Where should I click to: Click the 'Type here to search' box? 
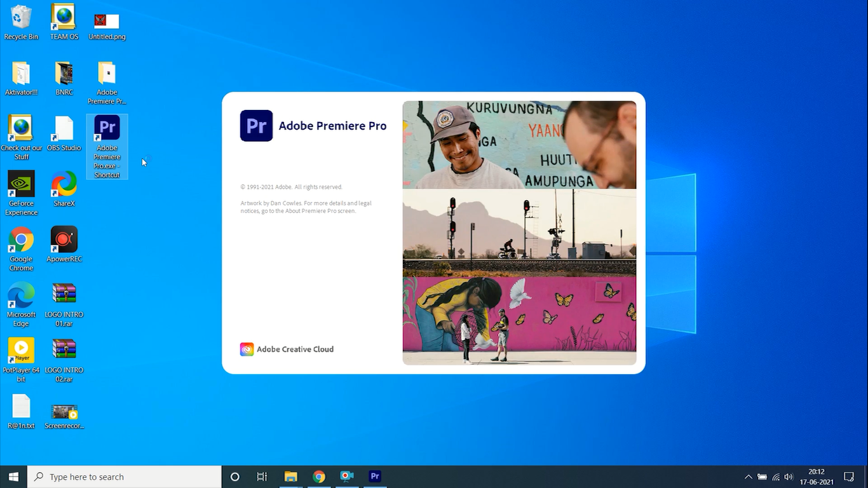[125, 477]
